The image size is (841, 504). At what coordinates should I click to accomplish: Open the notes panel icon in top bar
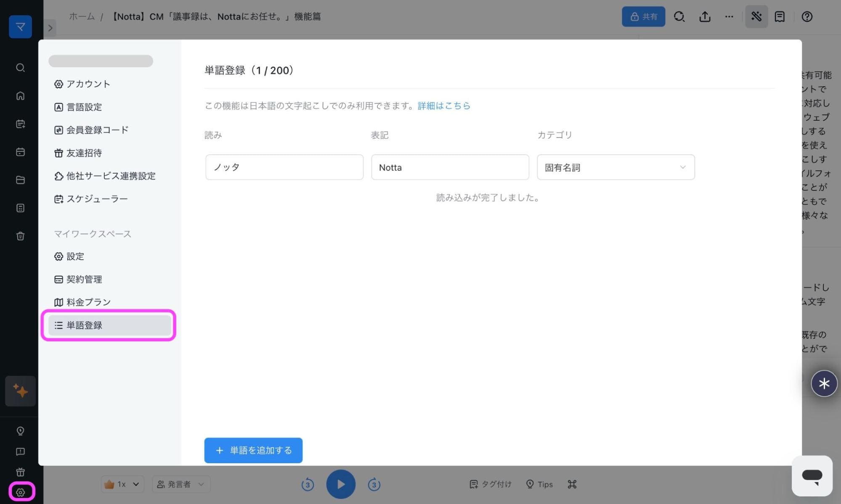(780, 16)
